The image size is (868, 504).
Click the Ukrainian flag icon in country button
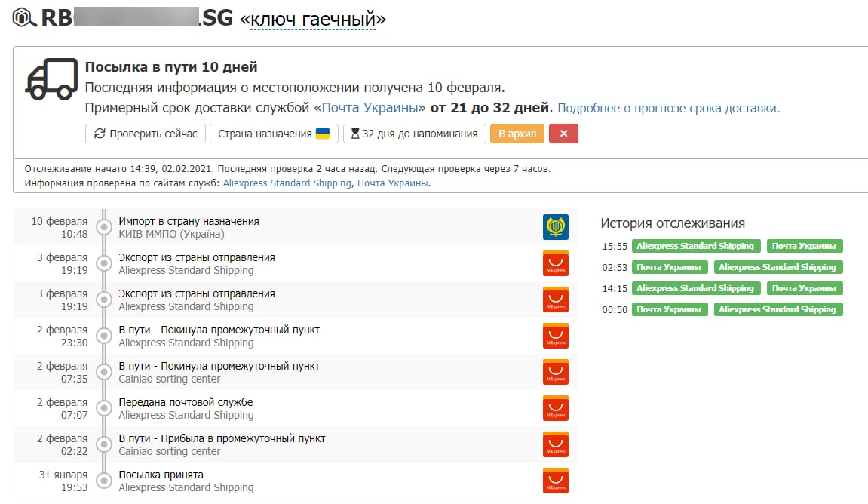tap(323, 134)
